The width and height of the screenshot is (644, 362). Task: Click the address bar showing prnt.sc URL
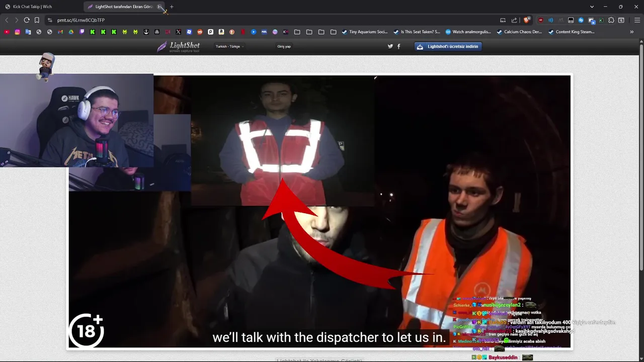(x=272, y=20)
